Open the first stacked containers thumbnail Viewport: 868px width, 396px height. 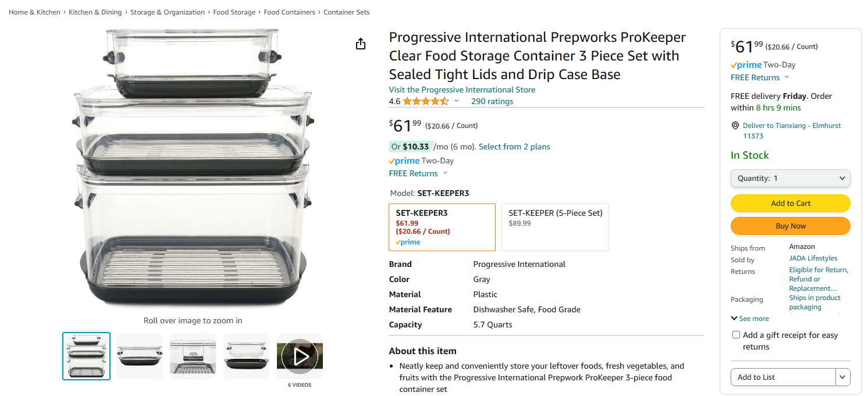tap(86, 356)
